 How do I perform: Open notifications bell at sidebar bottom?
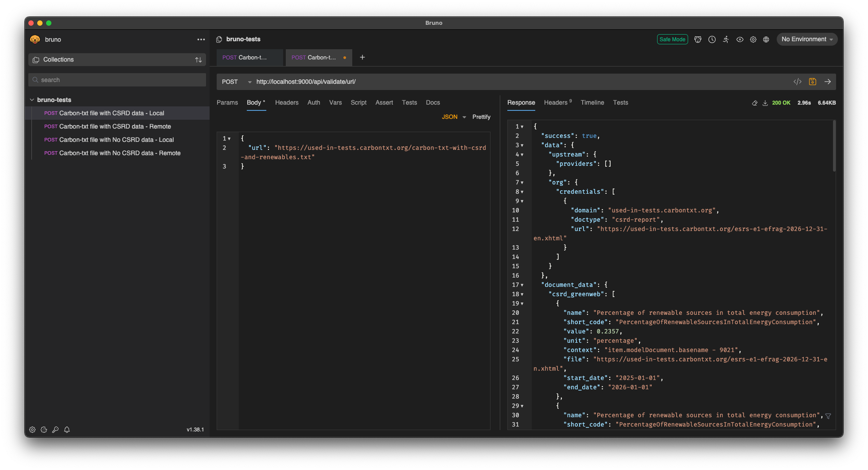pos(67,430)
